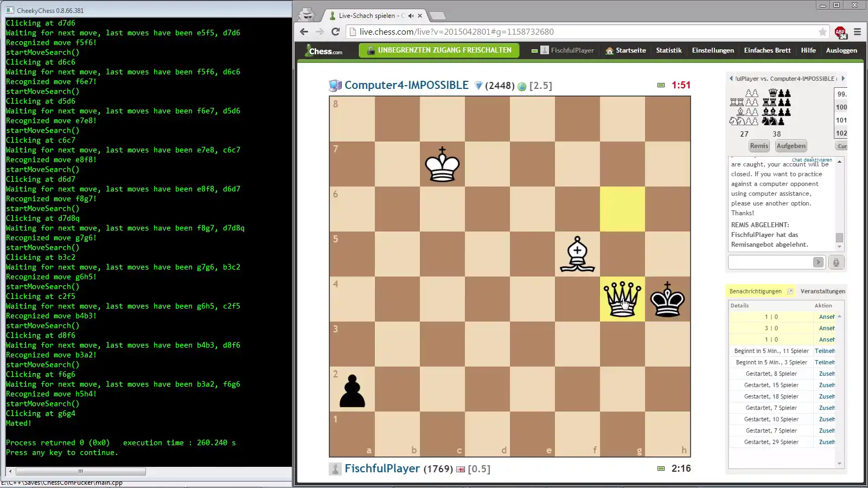The image size is (868, 488).
Task: Click Ansehen for the 3 | 0 challenge
Action: pyautogui.click(x=827, y=328)
